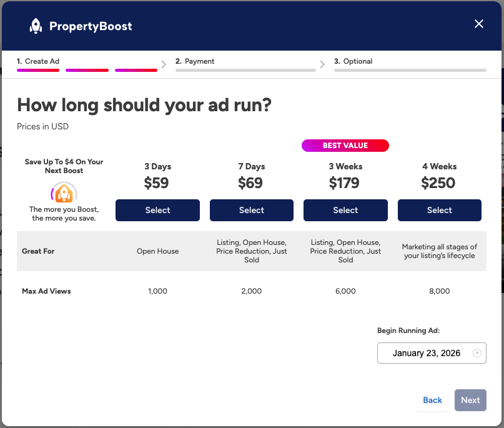Click the orange house boost savings badge
504x428 pixels.
coord(64,193)
